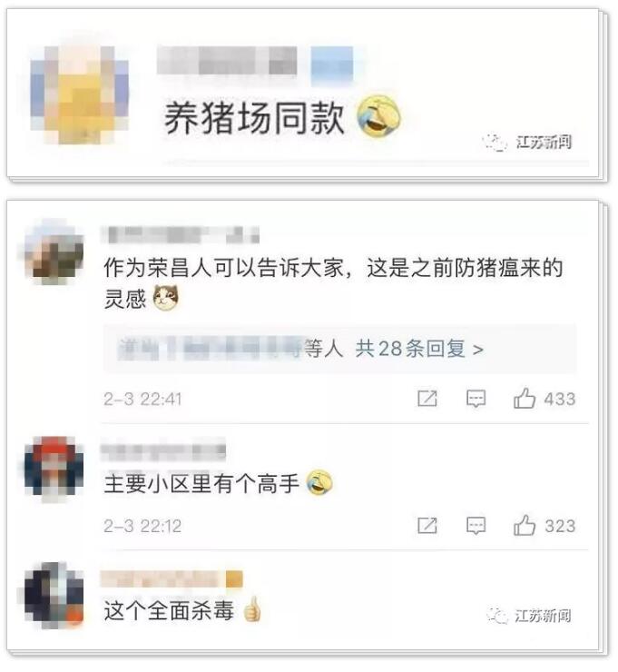This screenshot has width=618, height=672.
Task: Reply to the comment posted 2-3 22:12
Action: click(x=476, y=526)
